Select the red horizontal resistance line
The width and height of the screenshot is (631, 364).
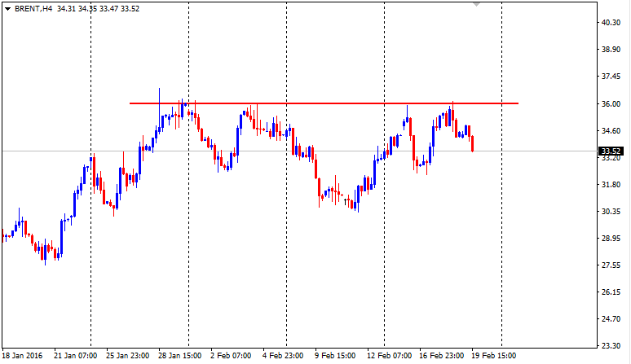pyautogui.click(x=324, y=103)
